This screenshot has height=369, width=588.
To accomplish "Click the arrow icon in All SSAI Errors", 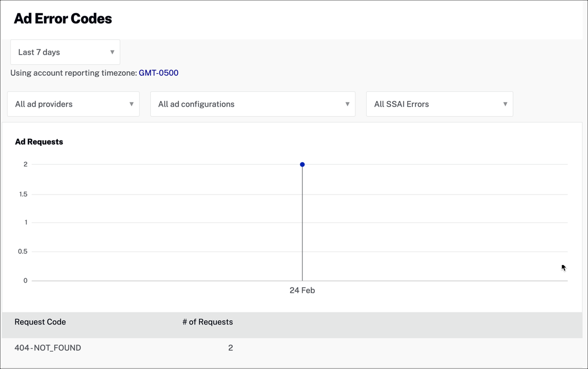I will [x=505, y=104].
